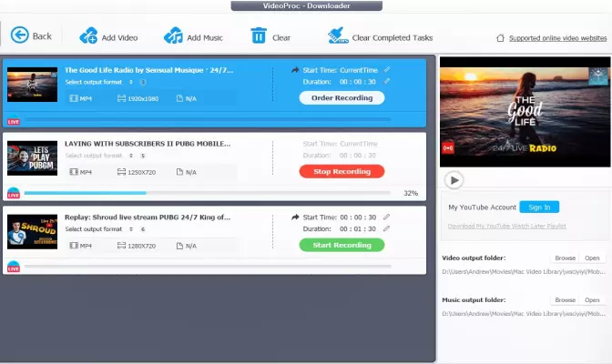This screenshot has width=612, height=364.
Task: Expand output format selector for PUBG Mobile task
Action: tap(131, 156)
